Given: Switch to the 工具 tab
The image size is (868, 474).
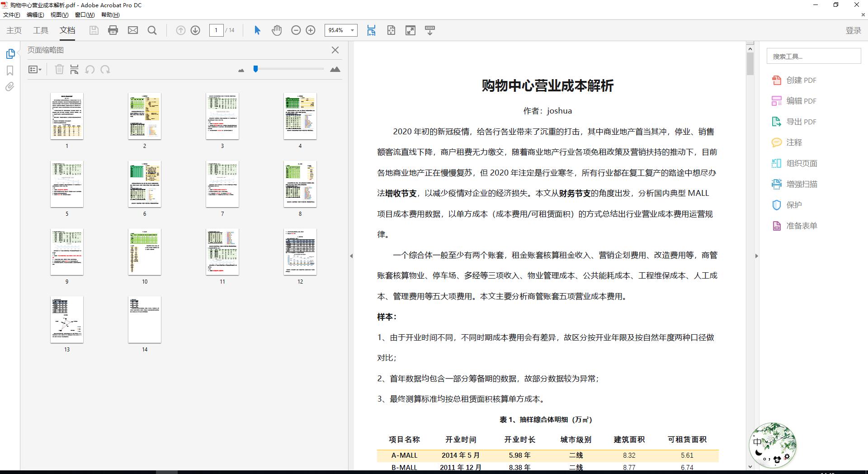Looking at the screenshot, I should click(x=41, y=30).
